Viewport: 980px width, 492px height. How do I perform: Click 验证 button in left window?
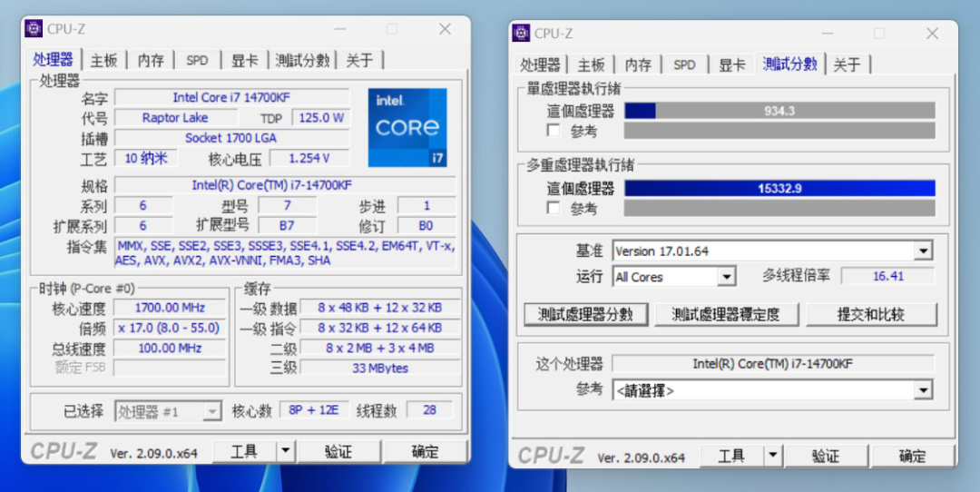tap(338, 451)
